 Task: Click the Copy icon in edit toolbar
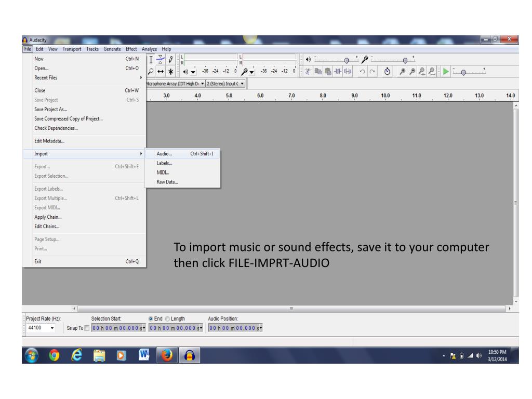318,71
